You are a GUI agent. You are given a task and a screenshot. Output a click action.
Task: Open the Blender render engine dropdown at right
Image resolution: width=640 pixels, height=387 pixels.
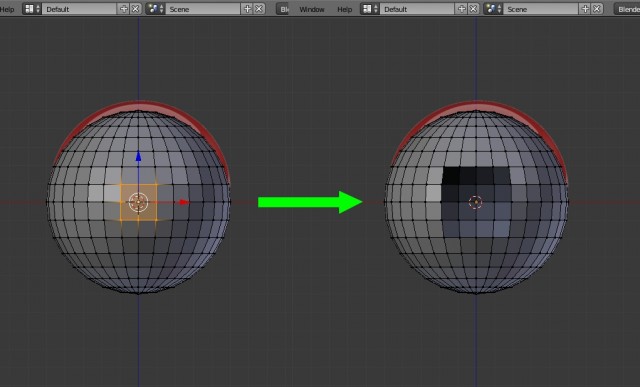(627, 9)
